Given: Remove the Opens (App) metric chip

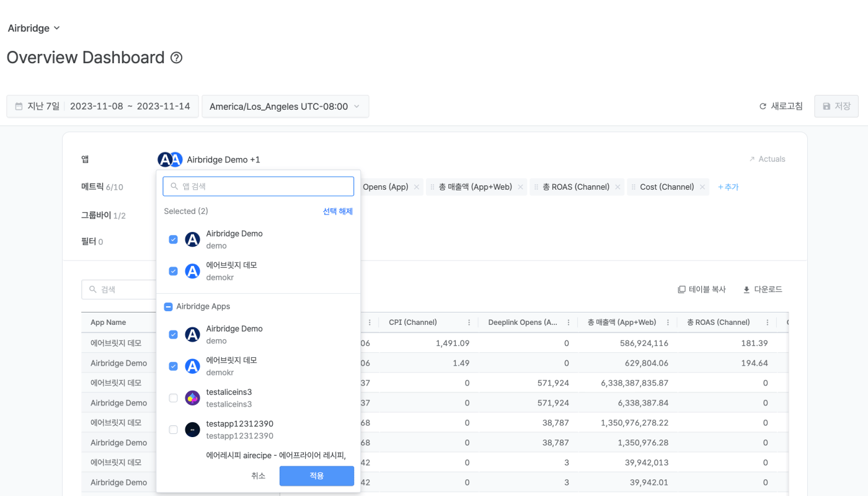Looking at the screenshot, I should coord(417,187).
